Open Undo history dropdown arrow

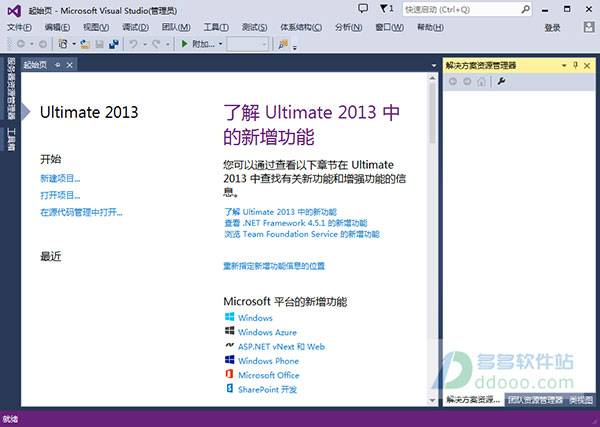coord(145,44)
